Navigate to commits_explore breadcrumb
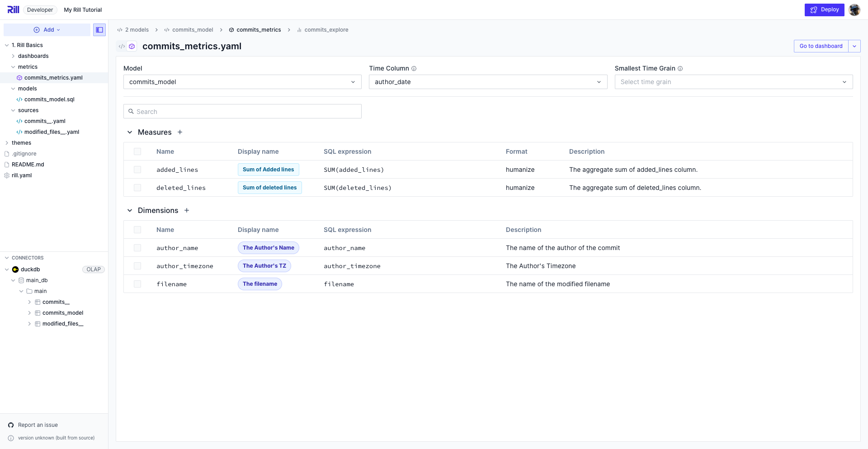The width and height of the screenshot is (868, 449). 326,30
